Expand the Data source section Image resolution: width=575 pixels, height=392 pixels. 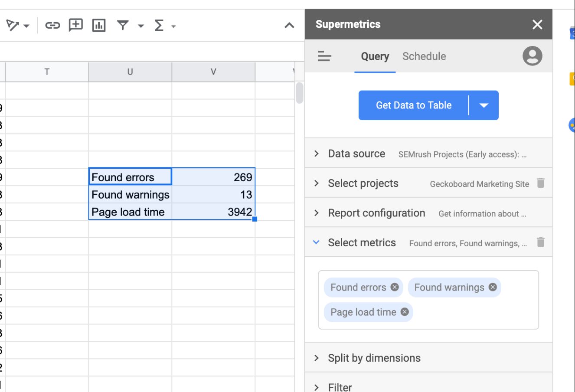[x=428, y=154]
